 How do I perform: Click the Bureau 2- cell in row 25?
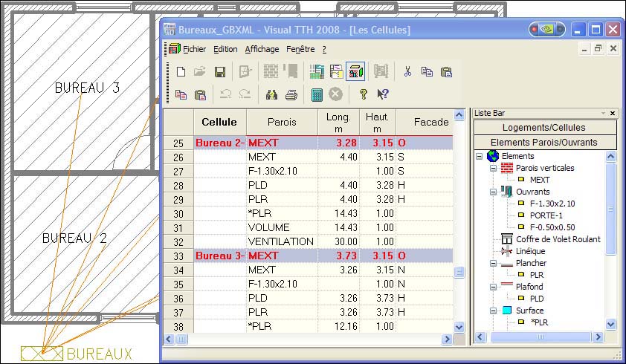[220, 143]
